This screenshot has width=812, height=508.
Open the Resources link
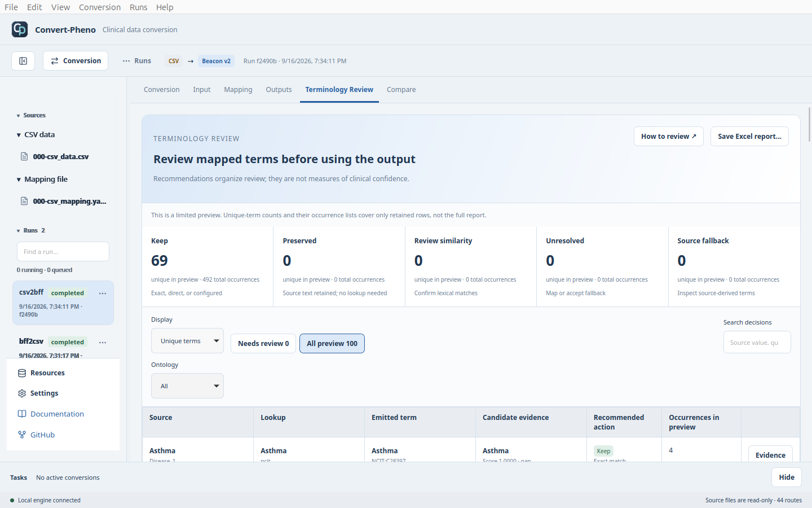tap(47, 373)
